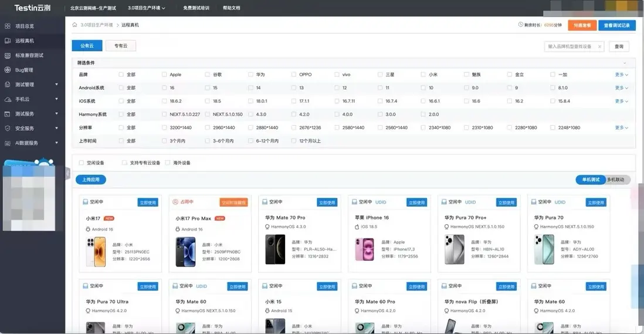Viewport: 644px width, 334px height.
Task: Check the Apple brand filter
Action: pyautogui.click(x=164, y=75)
